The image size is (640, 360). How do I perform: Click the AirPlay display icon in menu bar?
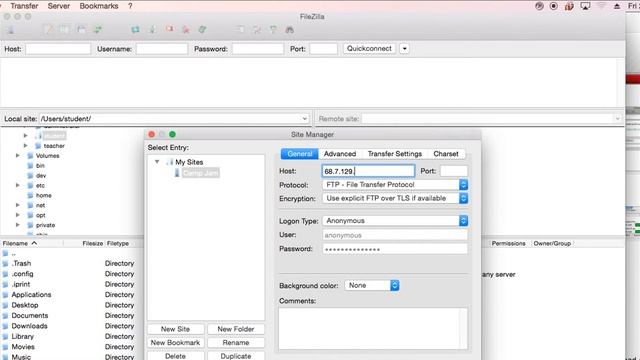click(585, 6)
